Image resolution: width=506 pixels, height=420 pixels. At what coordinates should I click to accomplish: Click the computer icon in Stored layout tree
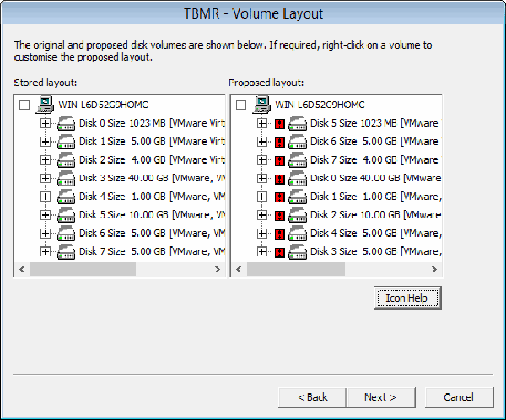[x=46, y=105]
